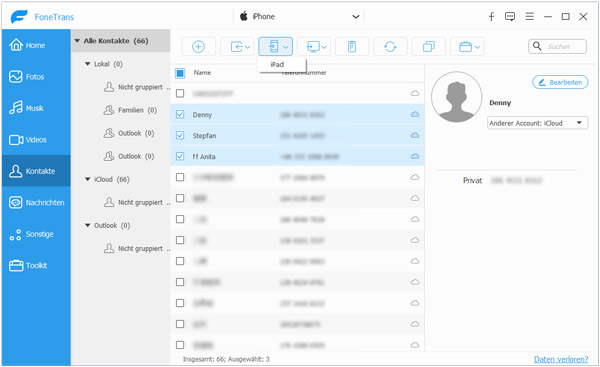The height and width of the screenshot is (367, 600).
Task: Click the search magnifier icon
Action: pyautogui.click(x=537, y=46)
